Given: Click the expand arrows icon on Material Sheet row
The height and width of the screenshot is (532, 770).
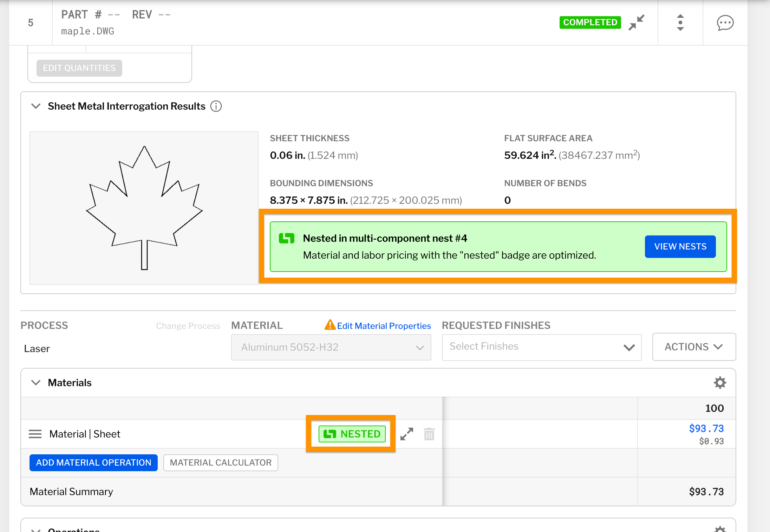Looking at the screenshot, I should 407,434.
